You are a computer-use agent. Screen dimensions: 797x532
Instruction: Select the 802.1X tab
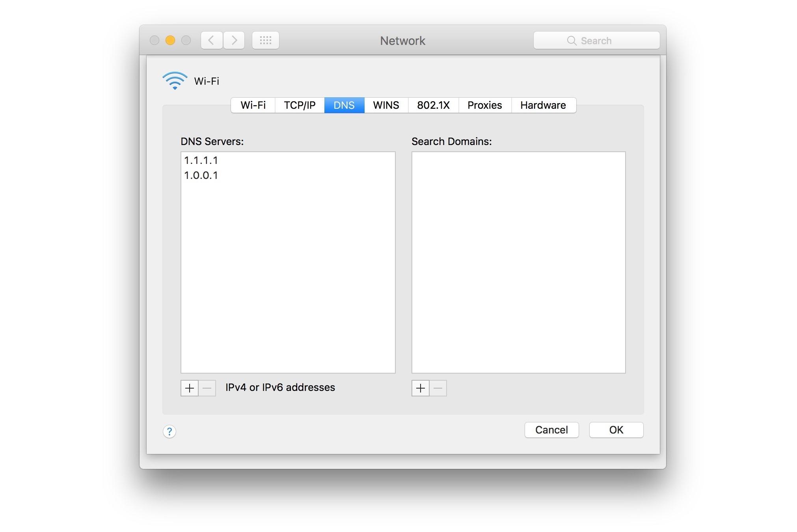433,105
